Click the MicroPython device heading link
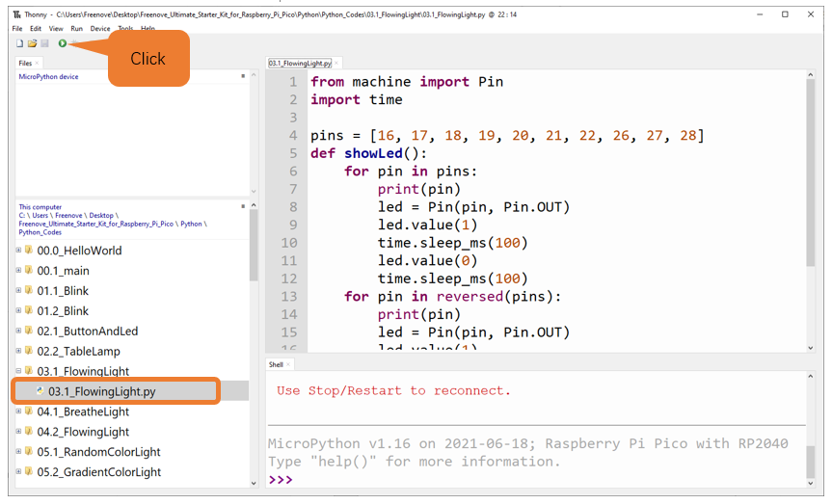 point(48,76)
